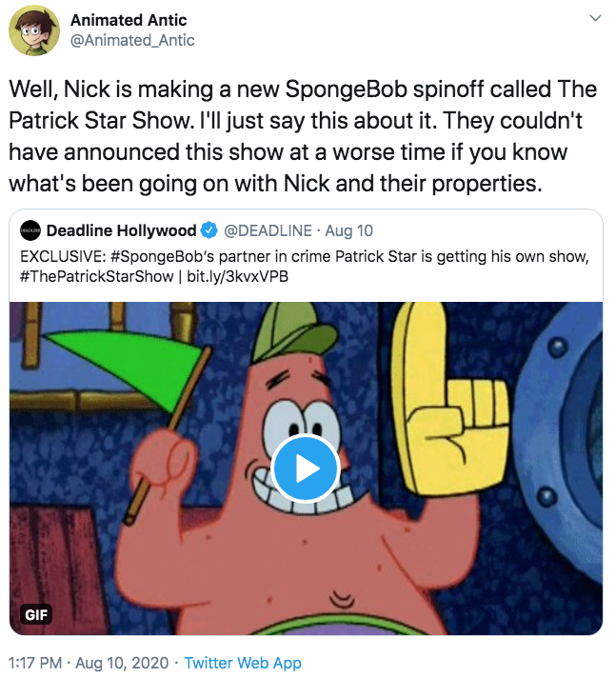This screenshot has height=678, width=616.
Task: Click the Aug 10 quoted tweet date
Action: click(x=352, y=230)
